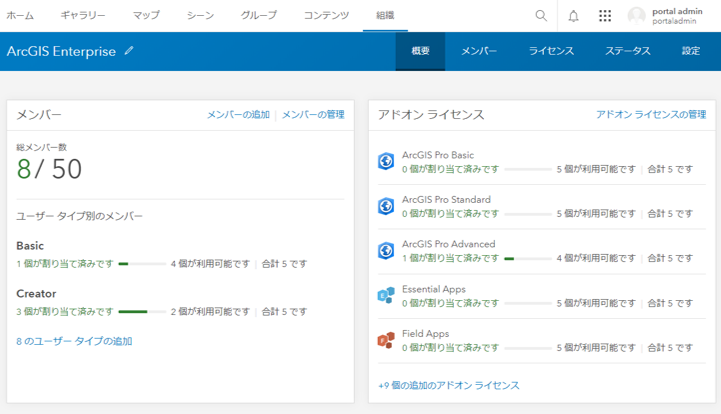Open the グループ menu item
Screen dimensions: 721x414
(259, 15)
